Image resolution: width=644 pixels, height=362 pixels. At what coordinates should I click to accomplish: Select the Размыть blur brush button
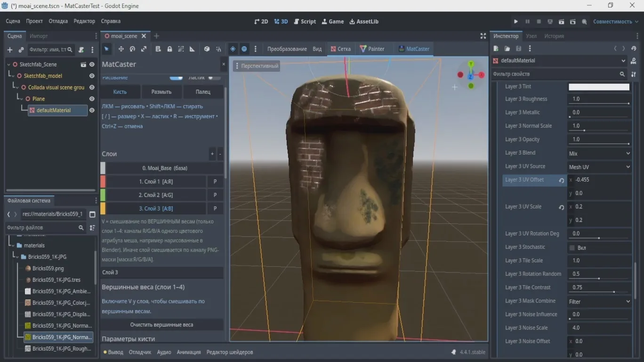pyautogui.click(x=161, y=92)
